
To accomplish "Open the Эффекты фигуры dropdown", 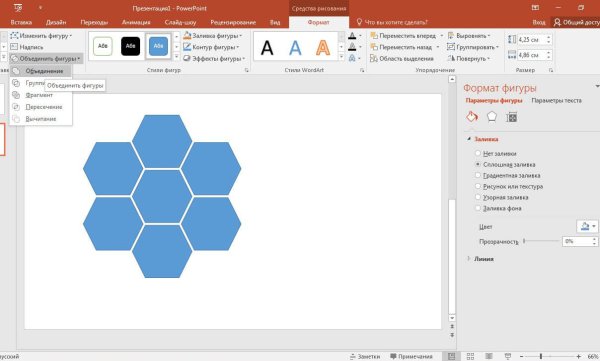I will [214, 59].
